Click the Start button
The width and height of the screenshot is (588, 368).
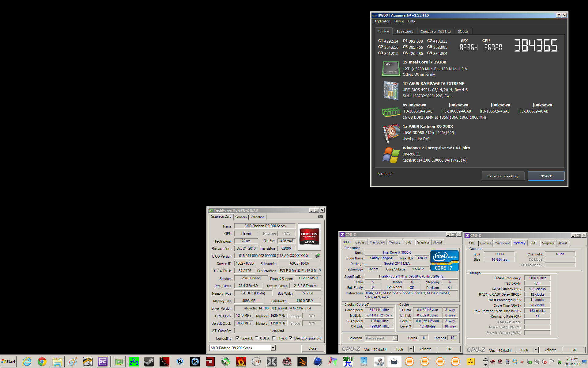pyautogui.click(x=8, y=362)
